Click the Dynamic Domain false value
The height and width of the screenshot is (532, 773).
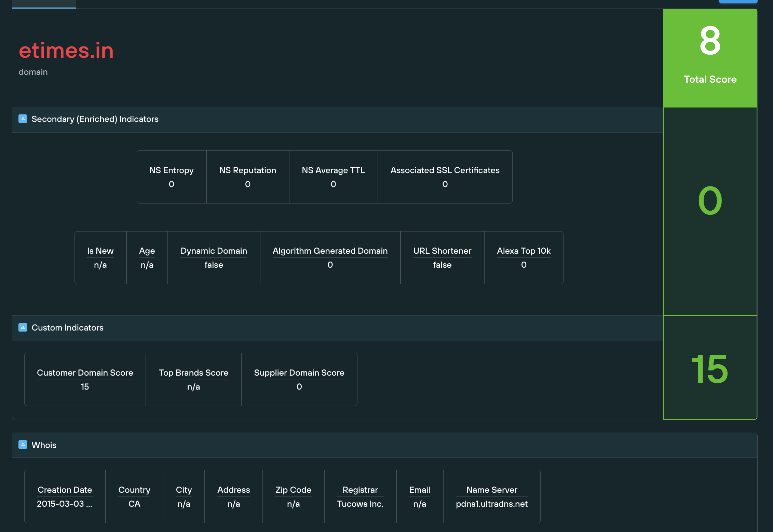[214, 265]
